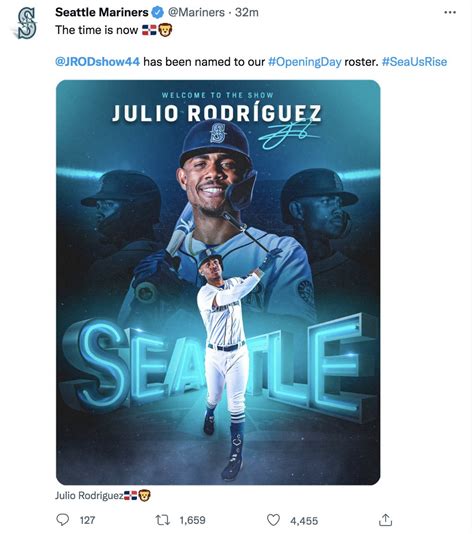Click the Dominican flag emoji in tweet text
The width and height of the screenshot is (474, 534).
149,30
